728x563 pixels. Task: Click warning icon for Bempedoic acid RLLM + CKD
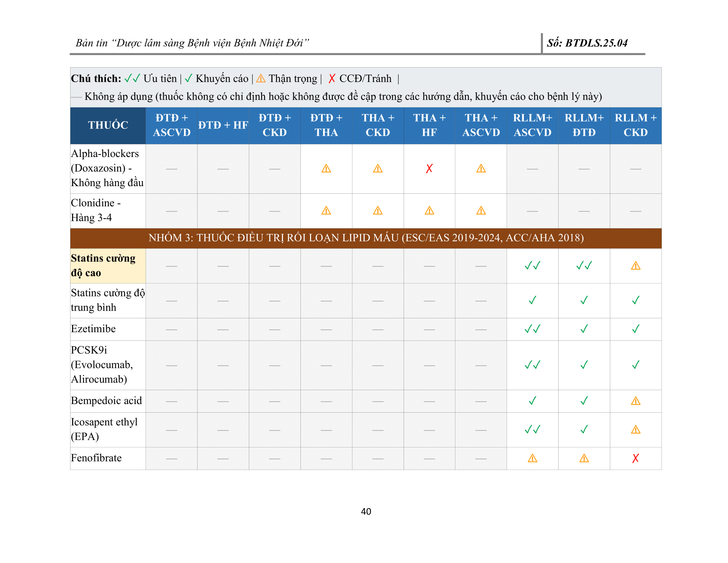(x=635, y=401)
